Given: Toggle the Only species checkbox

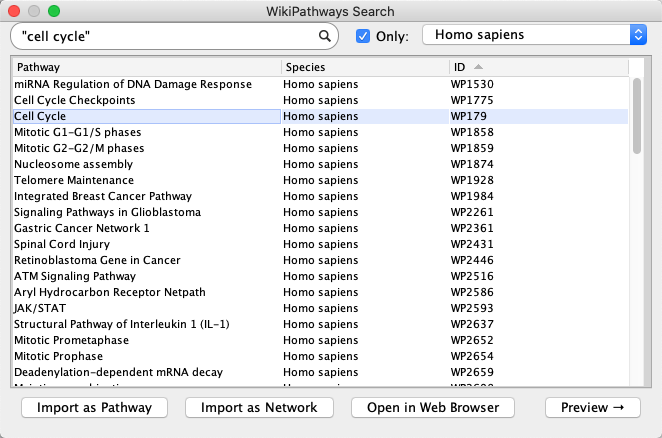Looking at the screenshot, I should coord(363,36).
